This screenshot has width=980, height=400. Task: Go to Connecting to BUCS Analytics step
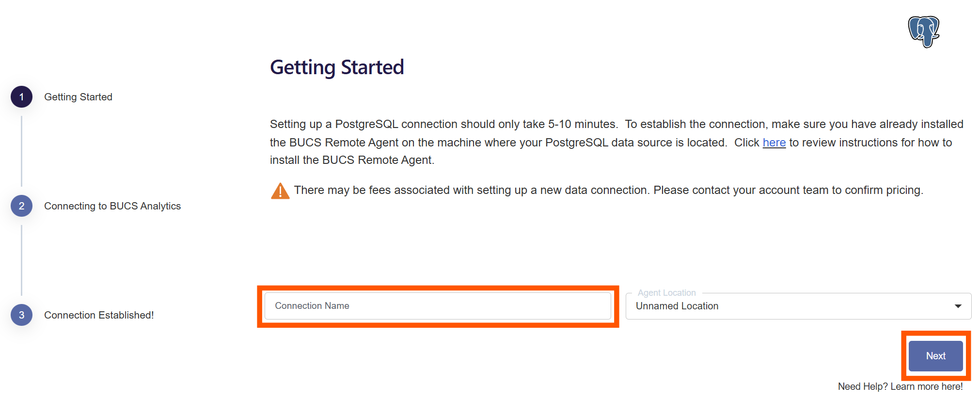click(x=112, y=206)
